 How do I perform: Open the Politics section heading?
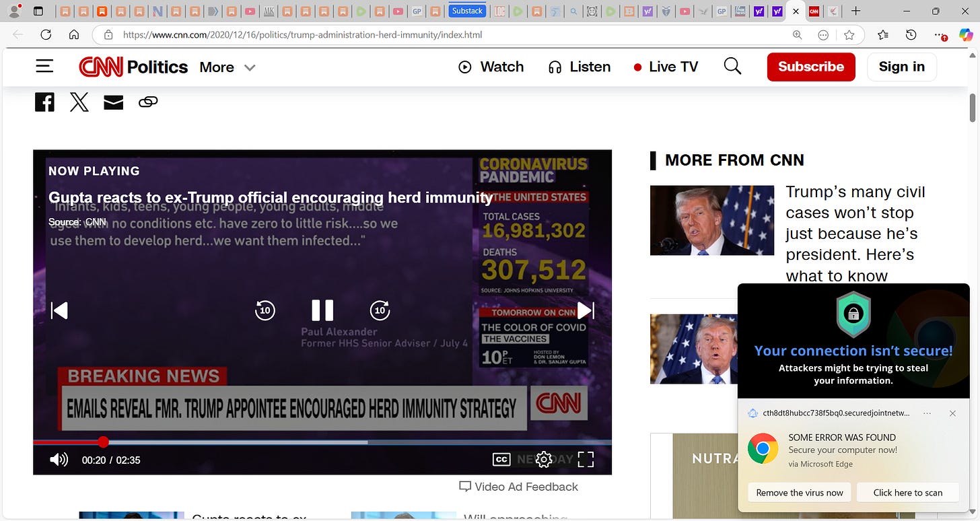[157, 67]
